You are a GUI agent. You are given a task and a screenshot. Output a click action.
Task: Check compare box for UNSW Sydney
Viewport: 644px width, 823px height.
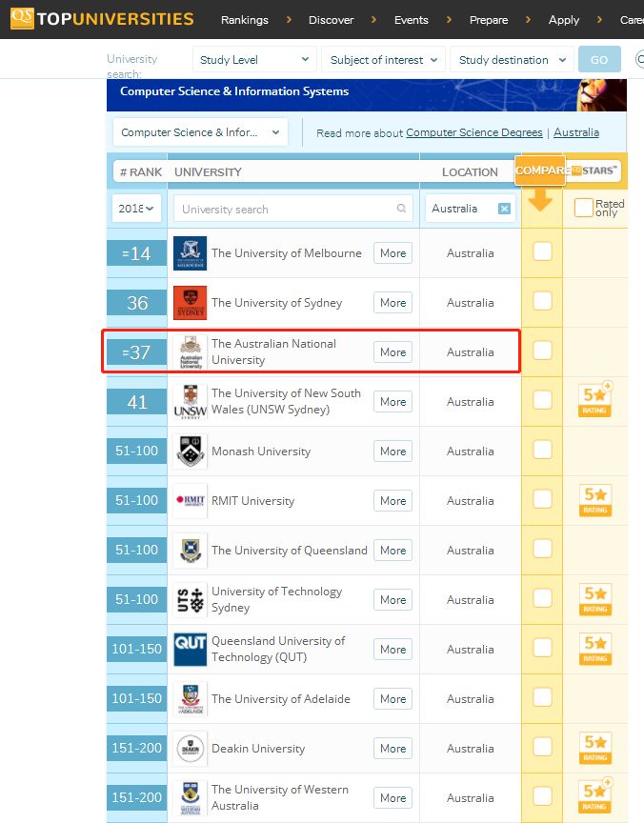(x=542, y=400)
